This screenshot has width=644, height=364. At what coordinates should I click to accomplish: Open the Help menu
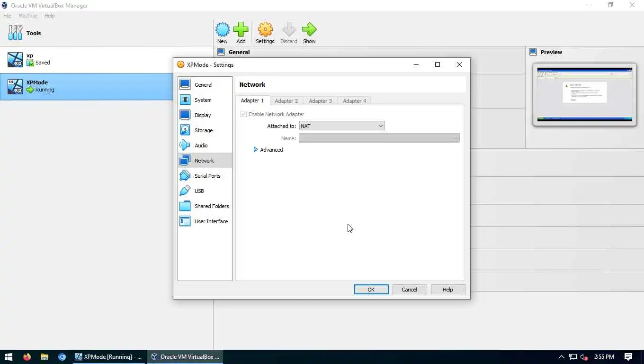click(x=49, y=16)
